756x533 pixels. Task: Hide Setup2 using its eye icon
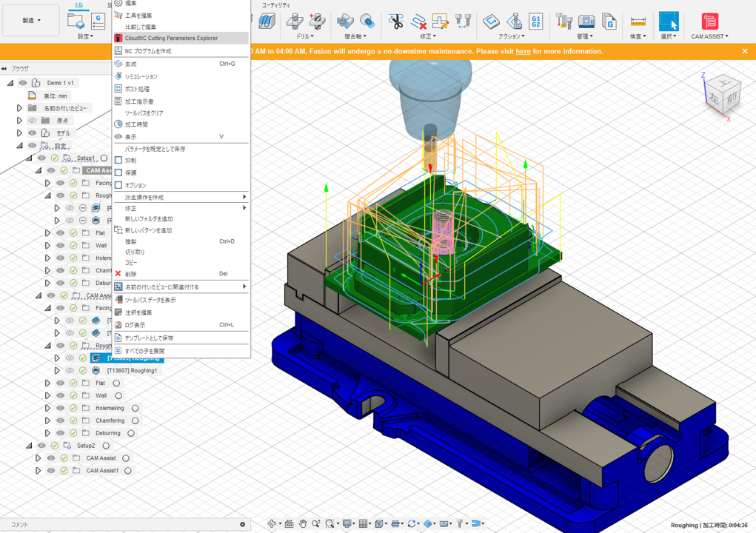(41, 446)
